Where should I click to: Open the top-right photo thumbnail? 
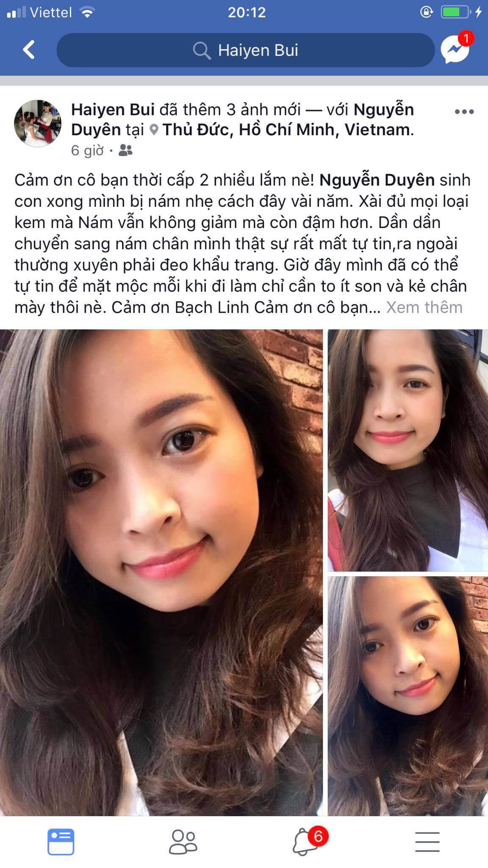[408, 451]
